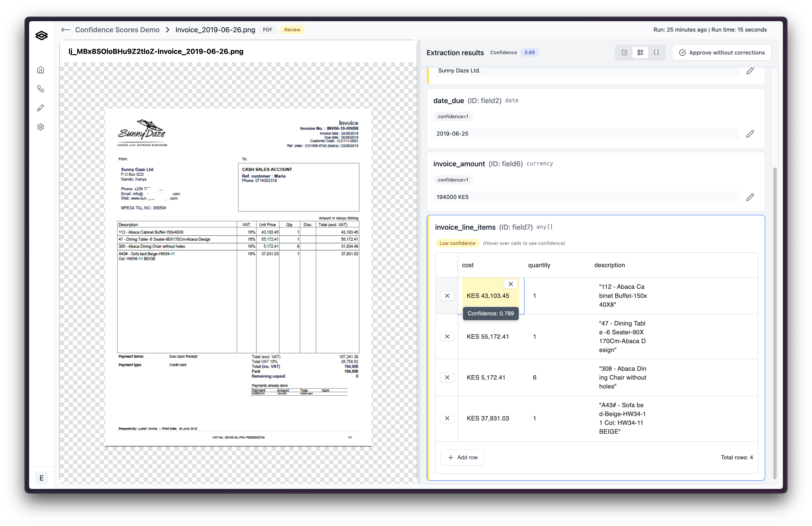Open the Confidence Scores Demo breadcrumb

[117, 30]
